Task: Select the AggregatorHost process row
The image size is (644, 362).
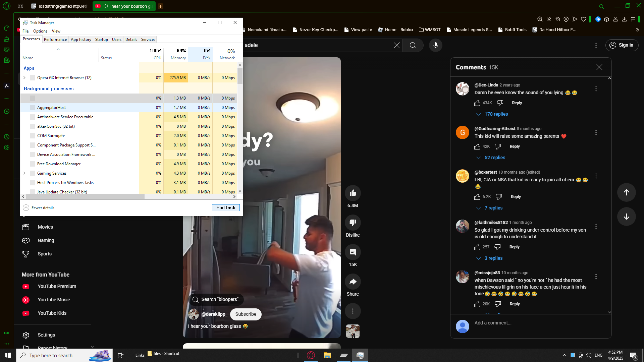Action: (x=129, y=108)
